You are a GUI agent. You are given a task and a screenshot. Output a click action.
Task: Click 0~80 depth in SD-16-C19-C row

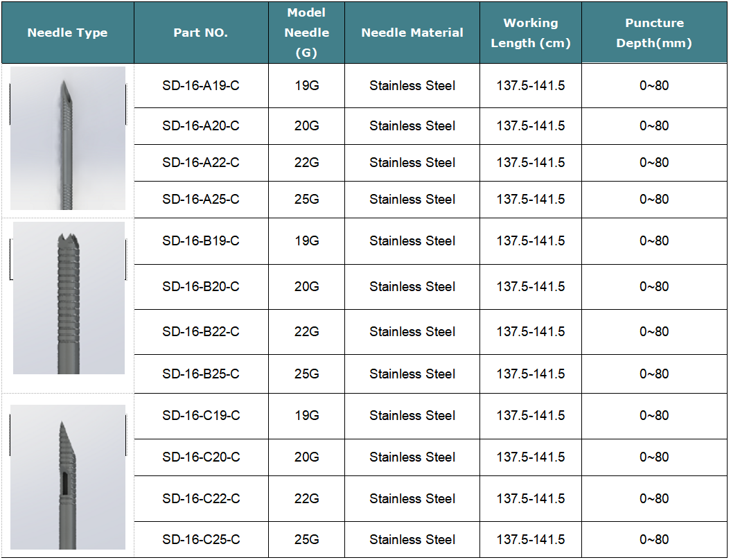coord(654,415)
